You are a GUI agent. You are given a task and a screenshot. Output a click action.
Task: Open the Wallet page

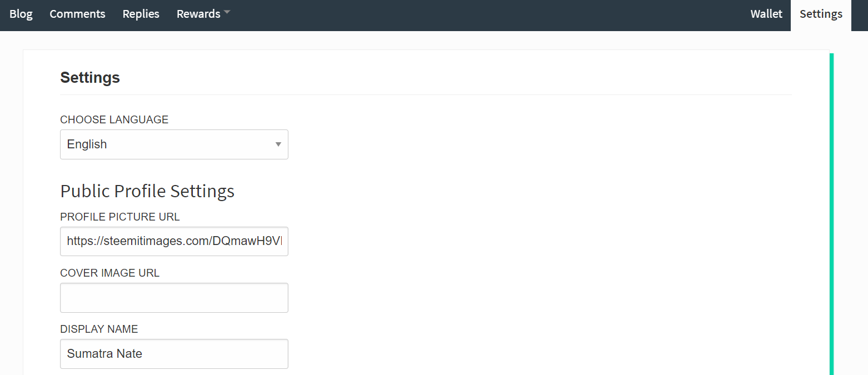766,14
